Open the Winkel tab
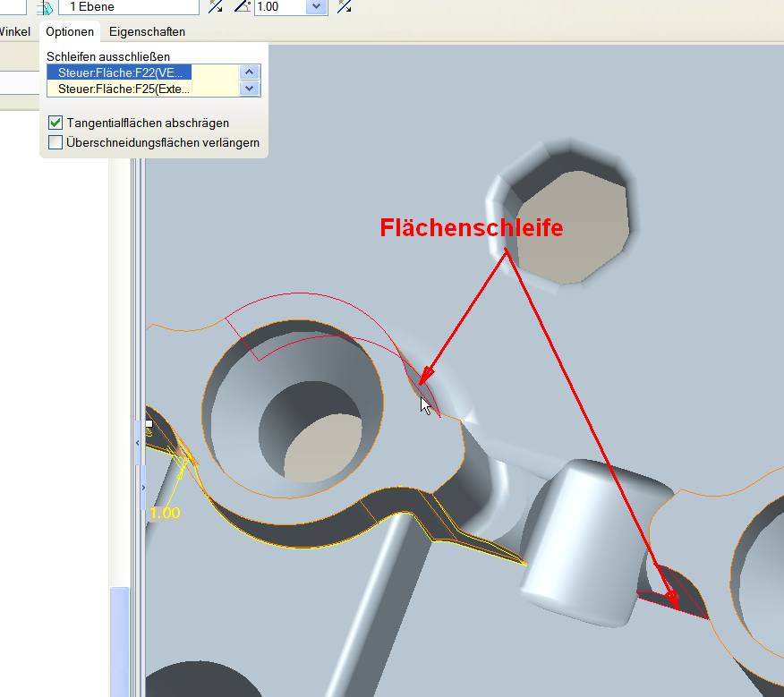The height and width of the screenshot is (697, 784). [x=15, y=31]
